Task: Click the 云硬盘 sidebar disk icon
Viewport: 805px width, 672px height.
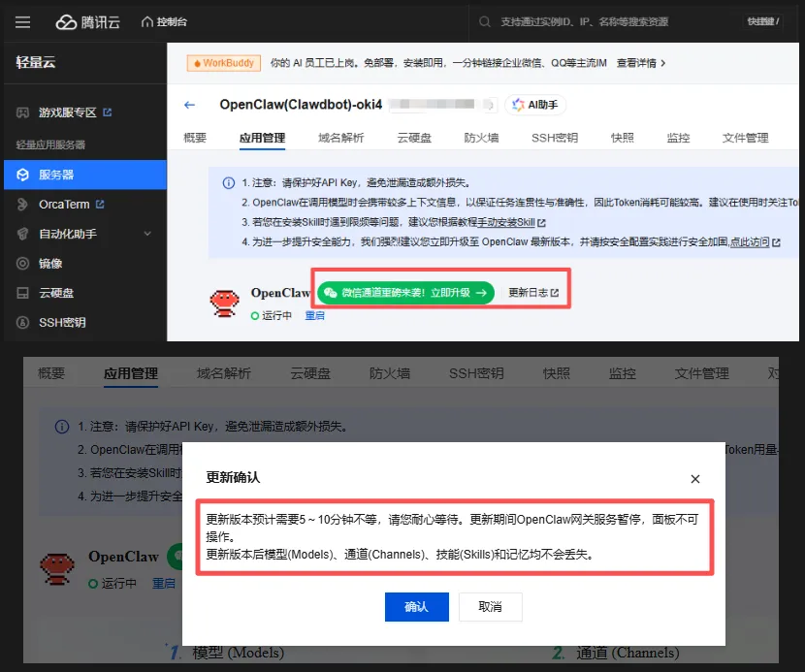Action: pyautogui.click(x=22, y=293)
